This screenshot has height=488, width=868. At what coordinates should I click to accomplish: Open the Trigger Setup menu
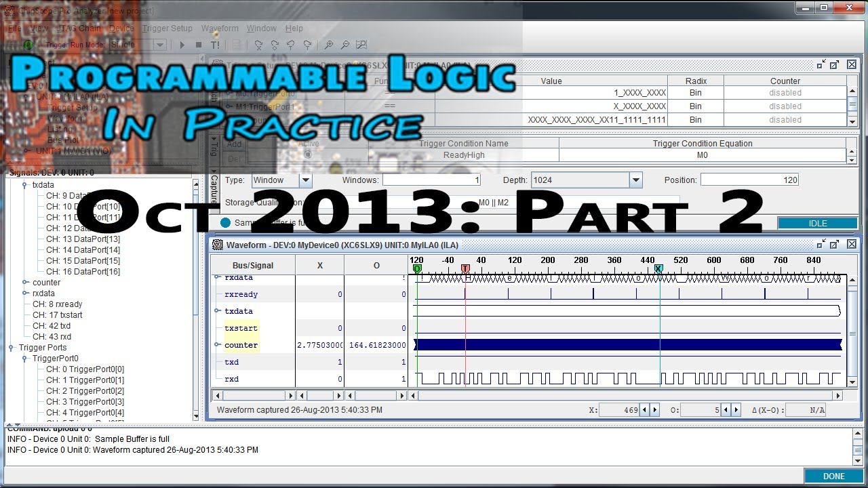click(167, 28)
